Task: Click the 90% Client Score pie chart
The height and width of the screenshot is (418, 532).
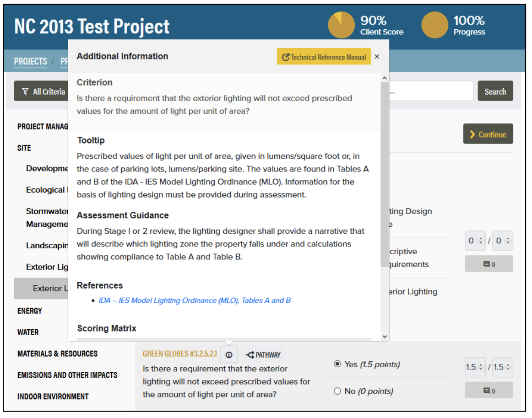Action: tap(341, 26)
